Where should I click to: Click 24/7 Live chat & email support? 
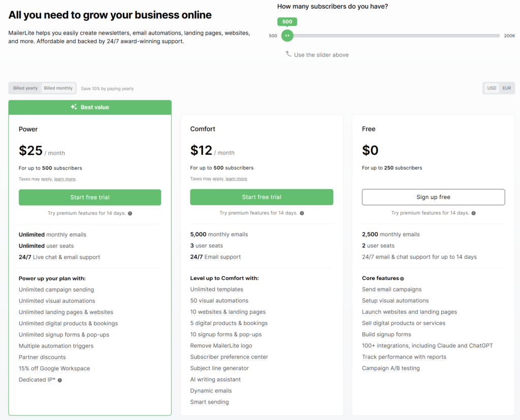point(59,257)
